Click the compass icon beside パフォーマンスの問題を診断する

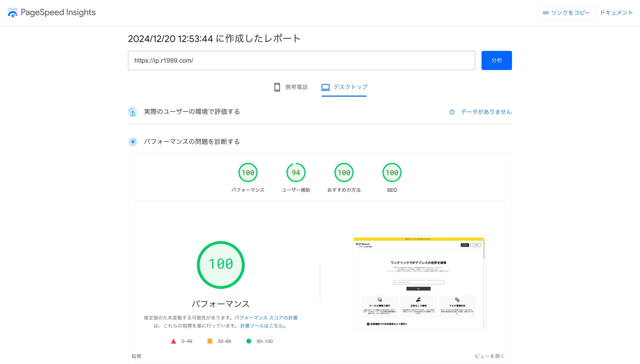coord(133,142)
